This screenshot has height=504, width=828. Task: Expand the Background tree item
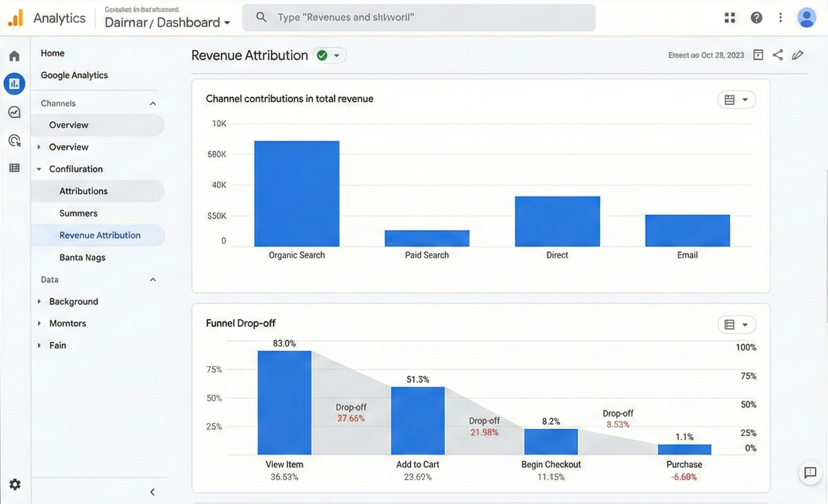click(40, 302)
